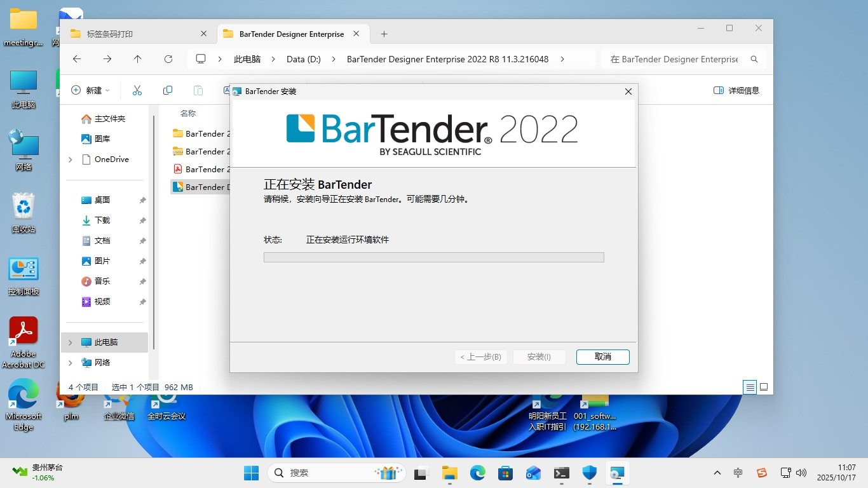Screen dimensions: 868x488
Task: Select the first BarTender folder in list
Action: [200, 133]
